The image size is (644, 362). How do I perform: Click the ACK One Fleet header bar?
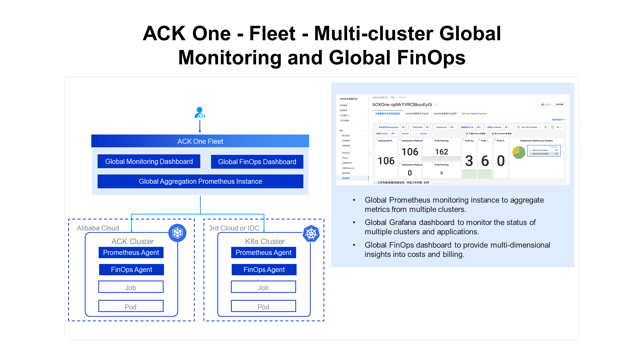click(200, 141)
